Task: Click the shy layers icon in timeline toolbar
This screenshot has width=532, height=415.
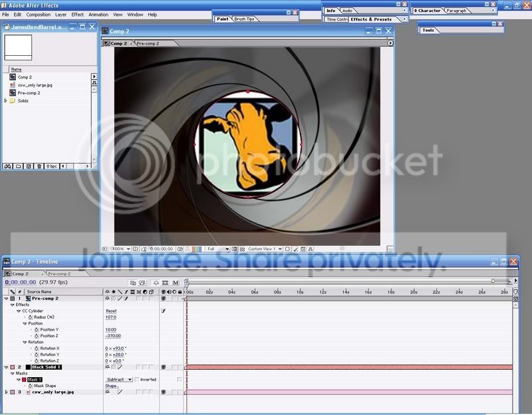Action: coord(156,283)
